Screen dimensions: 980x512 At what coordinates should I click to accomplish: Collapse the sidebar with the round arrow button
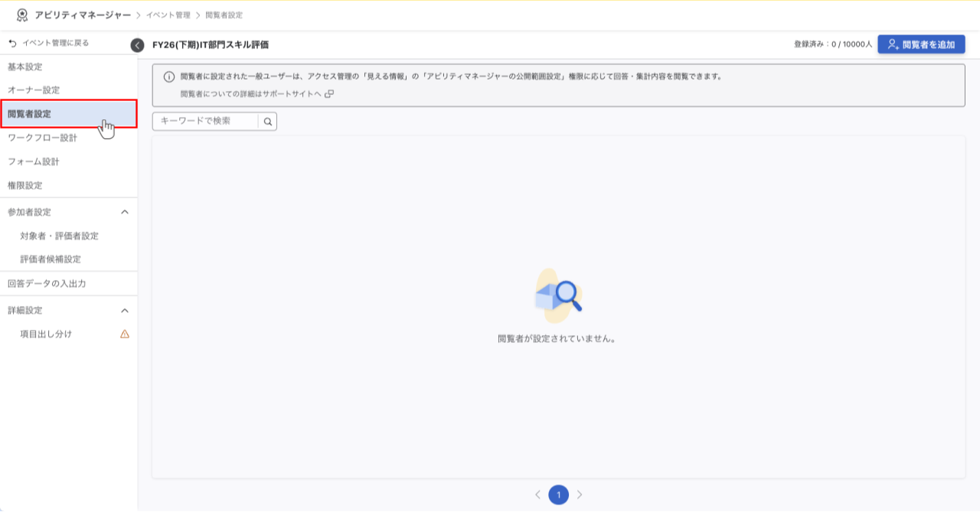coord(137,45)
